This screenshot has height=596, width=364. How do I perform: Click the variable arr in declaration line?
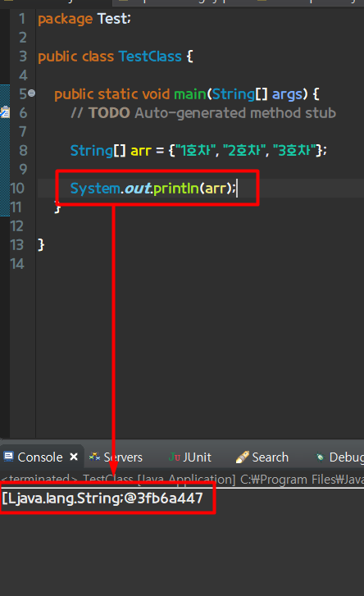(141, 151)
